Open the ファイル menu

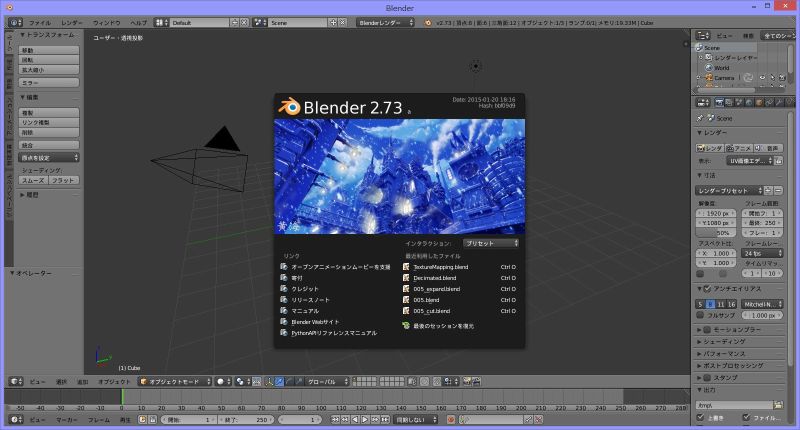(x=40, y=21)
